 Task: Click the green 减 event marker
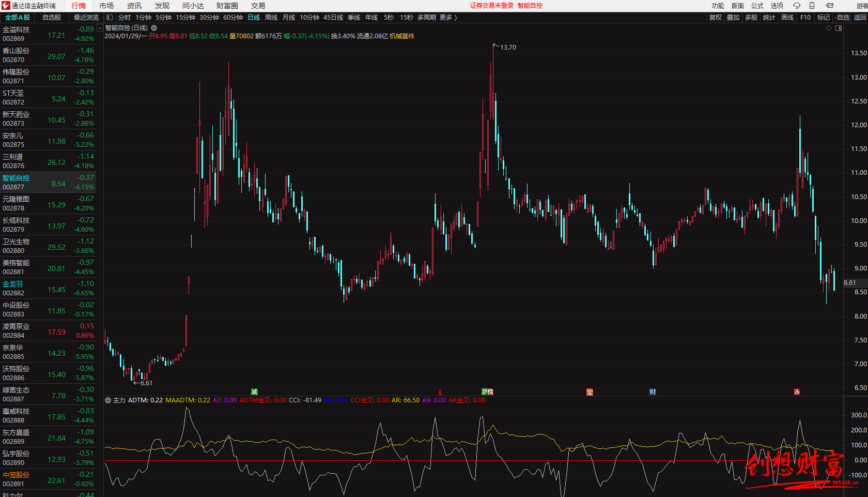[x=254, y=392]
